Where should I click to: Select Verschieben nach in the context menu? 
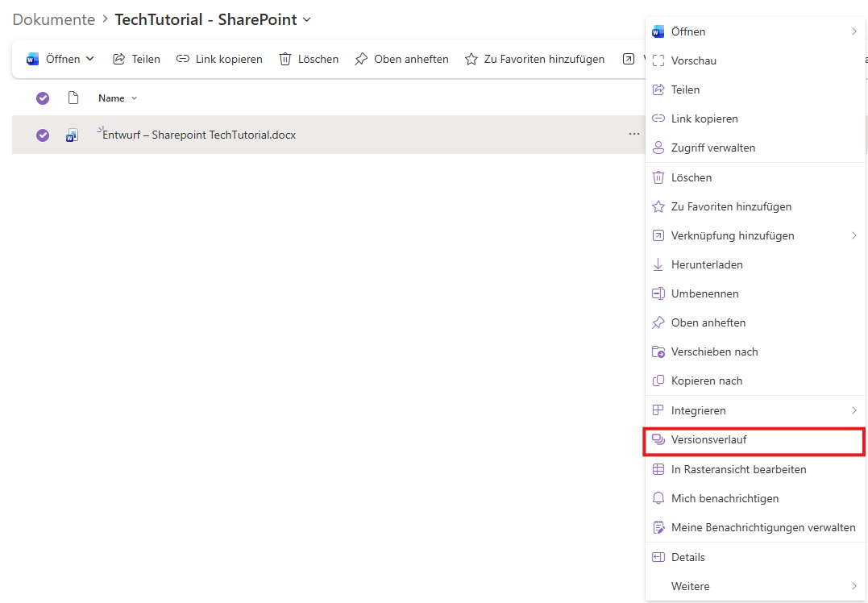coord(756,351)
